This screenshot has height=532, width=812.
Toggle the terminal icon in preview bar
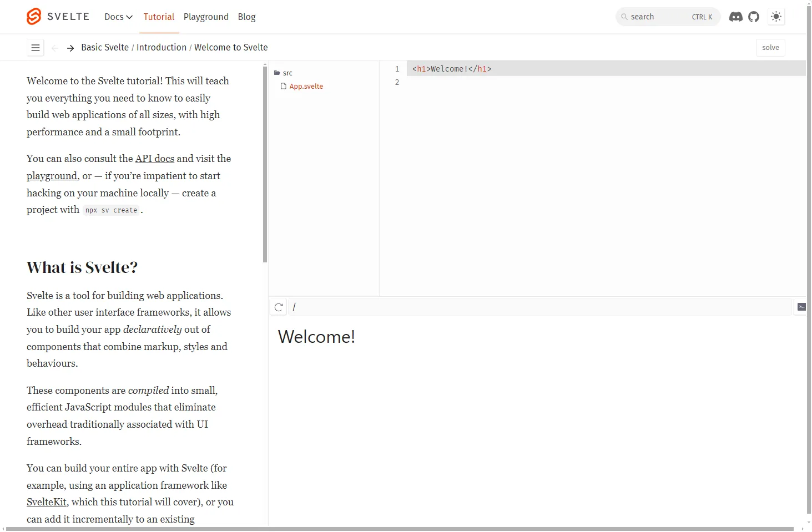click(x=801, y=307)
